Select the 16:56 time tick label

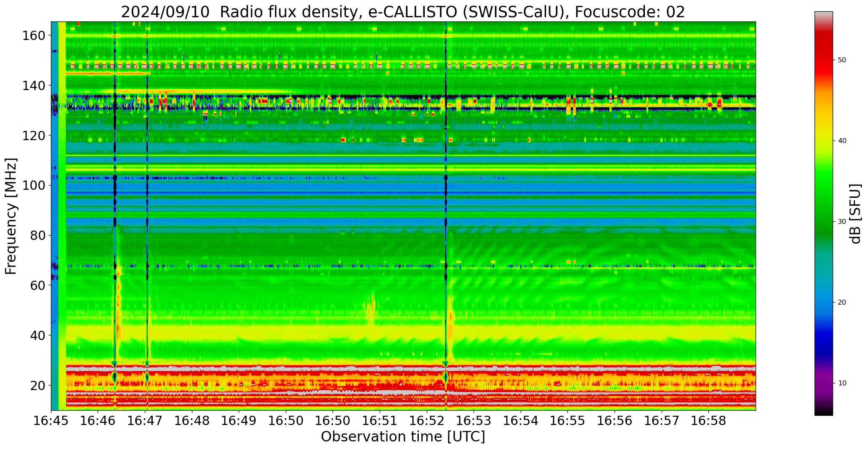coord(615,420)
